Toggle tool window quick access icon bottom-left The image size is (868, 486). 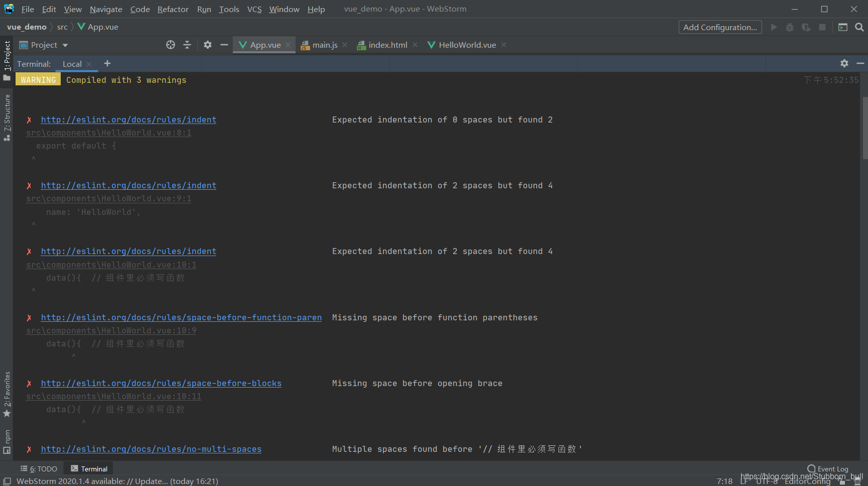pos(7,481)
